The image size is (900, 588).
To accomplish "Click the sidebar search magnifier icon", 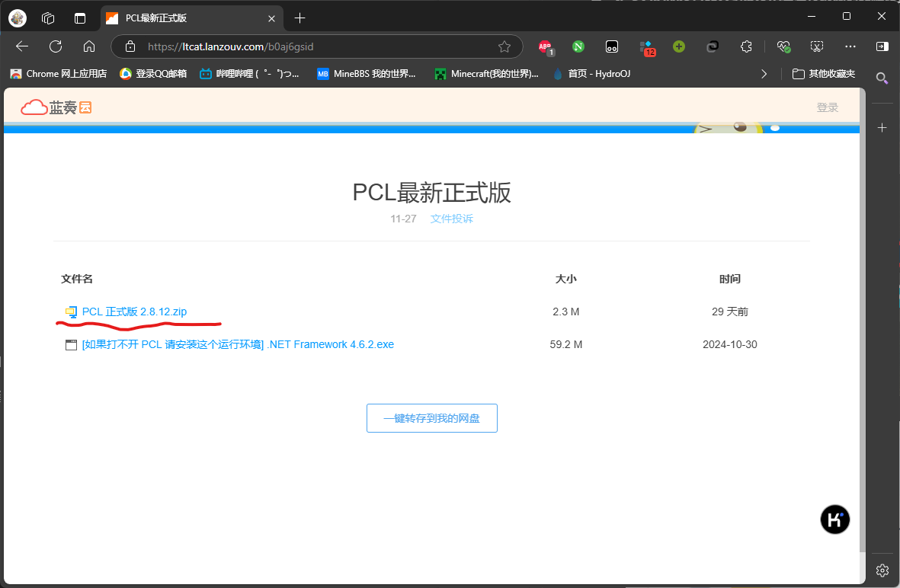I will [882, 78].
